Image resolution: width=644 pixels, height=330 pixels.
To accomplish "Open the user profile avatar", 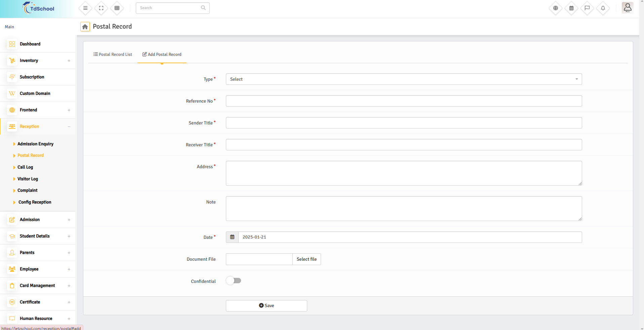I will pyautogui.click(x=627, y=8).
